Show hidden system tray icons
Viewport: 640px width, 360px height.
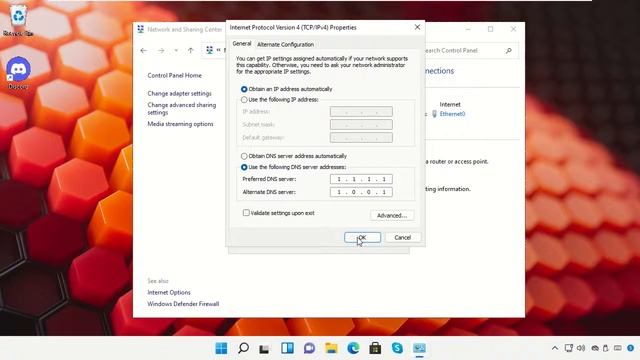coord(555,348)
